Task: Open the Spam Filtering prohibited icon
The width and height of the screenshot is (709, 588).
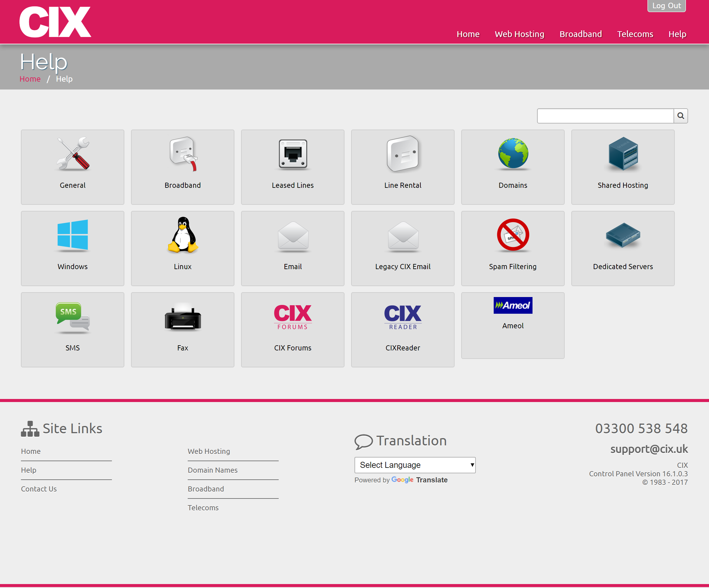Action: click(513, 235)
